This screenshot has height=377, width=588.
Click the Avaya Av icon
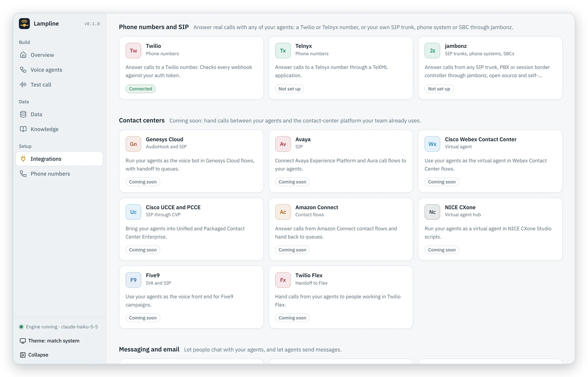tap(283, 144)
